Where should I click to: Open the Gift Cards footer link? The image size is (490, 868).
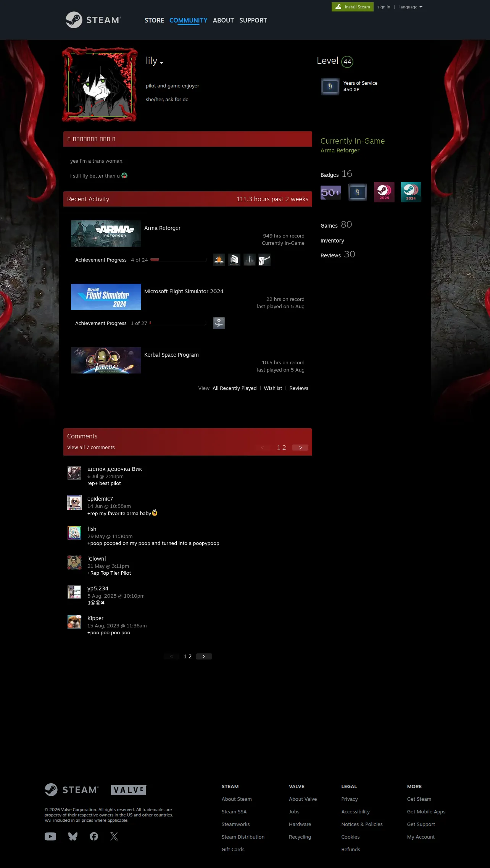coord(233,849)
